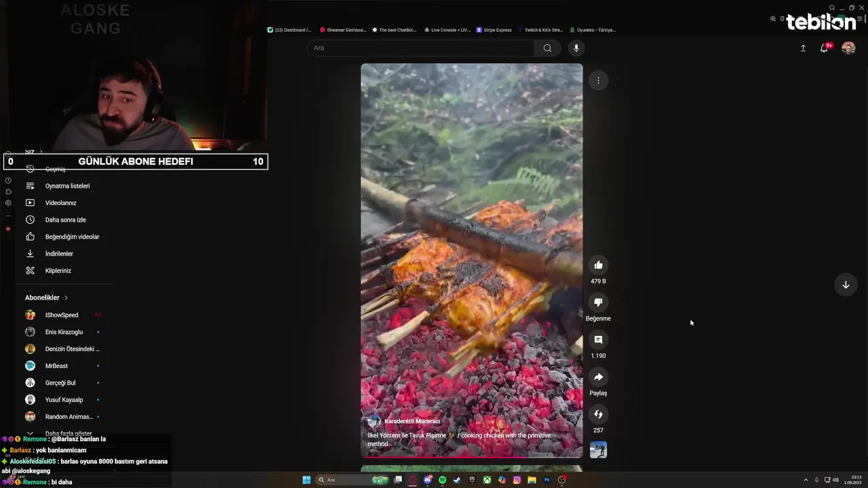The height and width of the screenshot is (488, 868).
Task: Expand the Abonelikler section chevron
Action: pyautogui.click(x=66, y=298)
